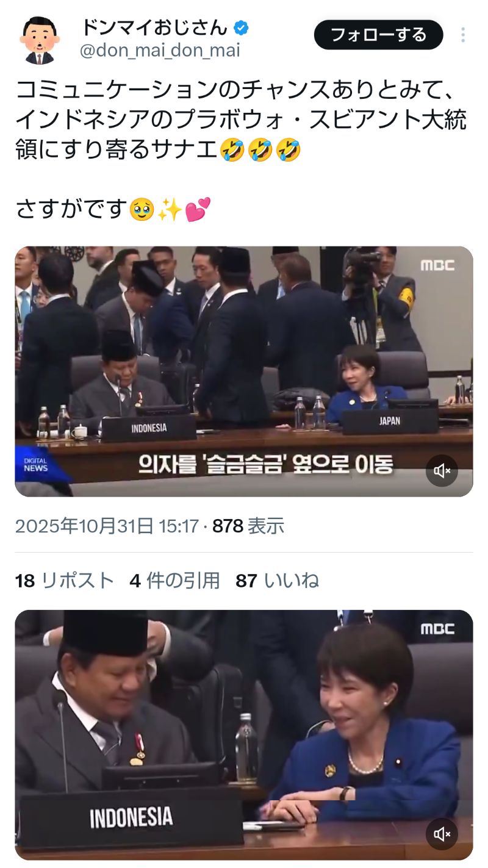Select the ドンマイおじさん display name
The height and width of the screenshot is (868, 488).
[155, 27]
